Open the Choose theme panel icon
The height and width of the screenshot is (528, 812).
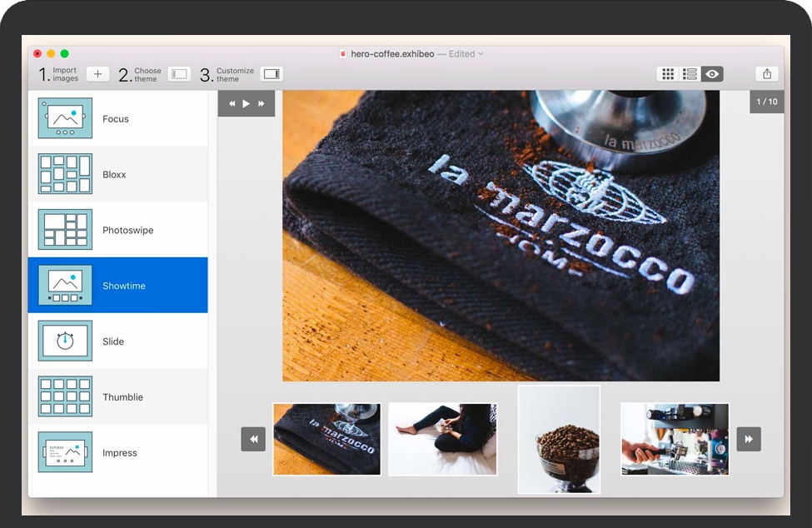(x=179, y=74)
